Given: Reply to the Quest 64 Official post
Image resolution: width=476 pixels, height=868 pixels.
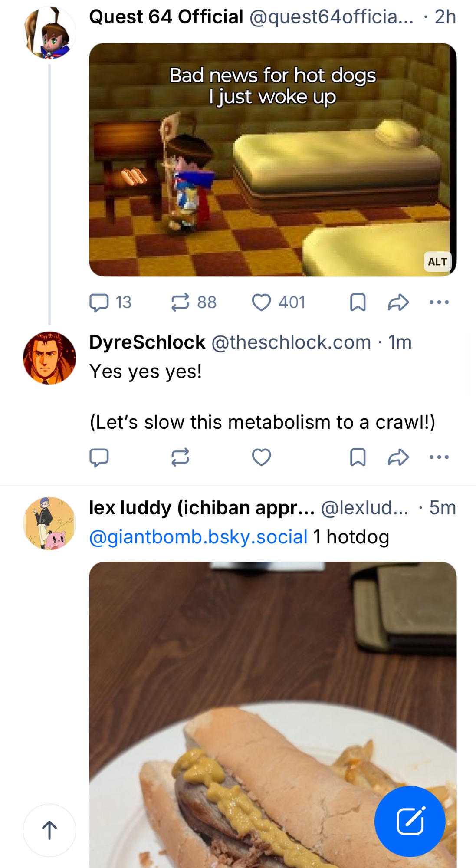Looking at the screenshot, I should [99, 302].
